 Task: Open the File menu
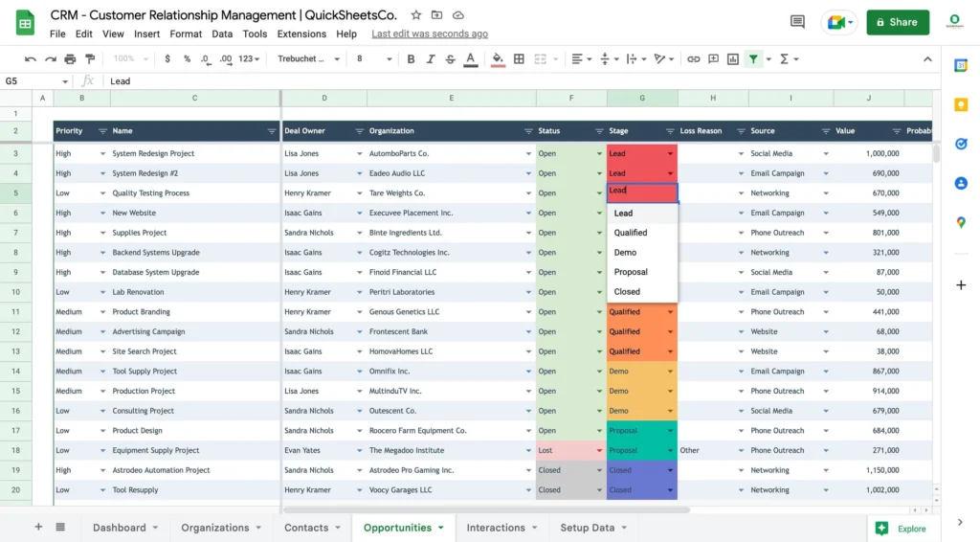(57, 34)
